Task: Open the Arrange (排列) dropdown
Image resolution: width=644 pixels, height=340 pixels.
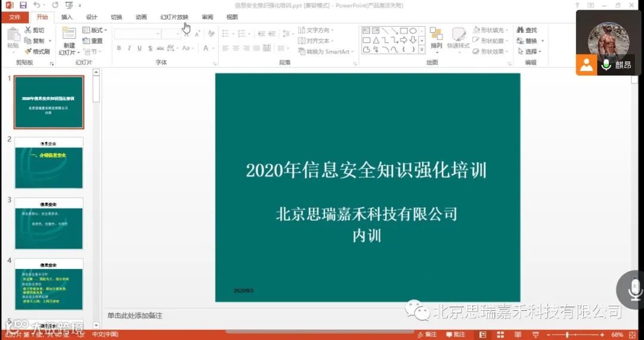Action: (436, 39)
